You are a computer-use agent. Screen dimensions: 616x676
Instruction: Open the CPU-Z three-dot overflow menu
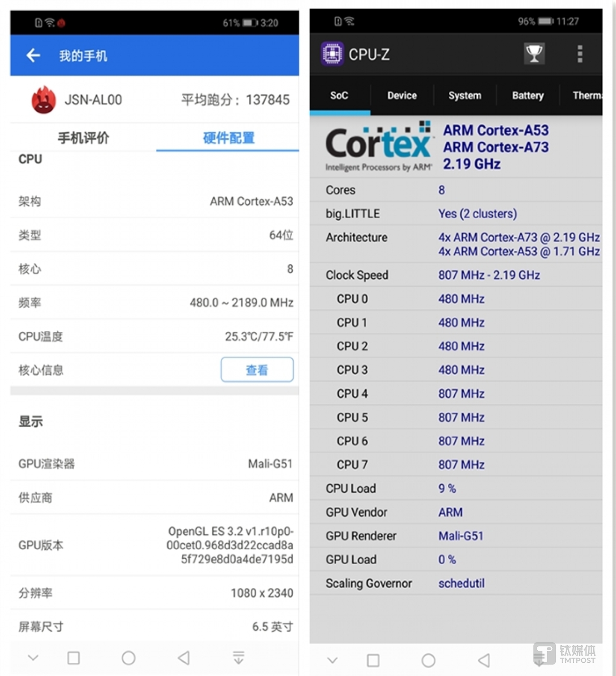pyautogui.click(x=580, y=54)
